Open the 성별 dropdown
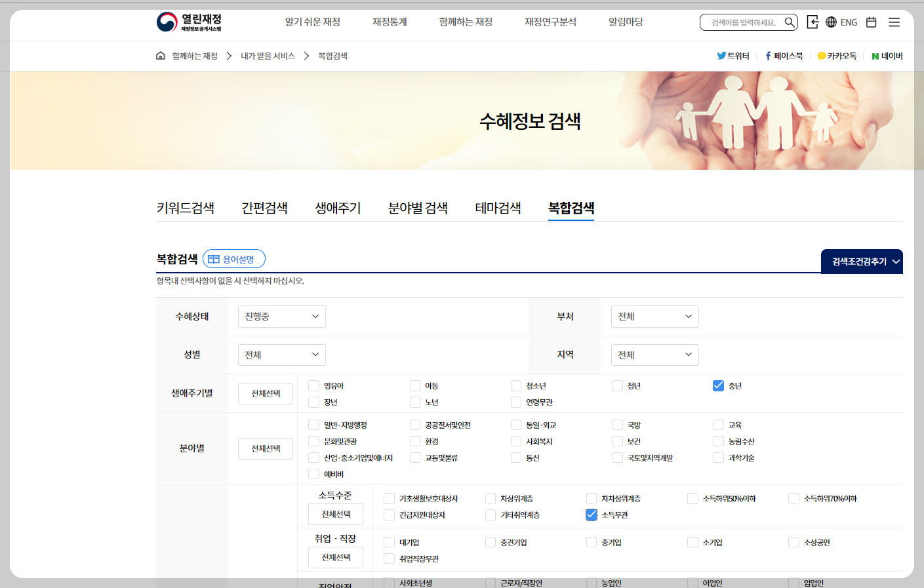The height and width of the screenshot is (588, 924). (x=282, y=355)
